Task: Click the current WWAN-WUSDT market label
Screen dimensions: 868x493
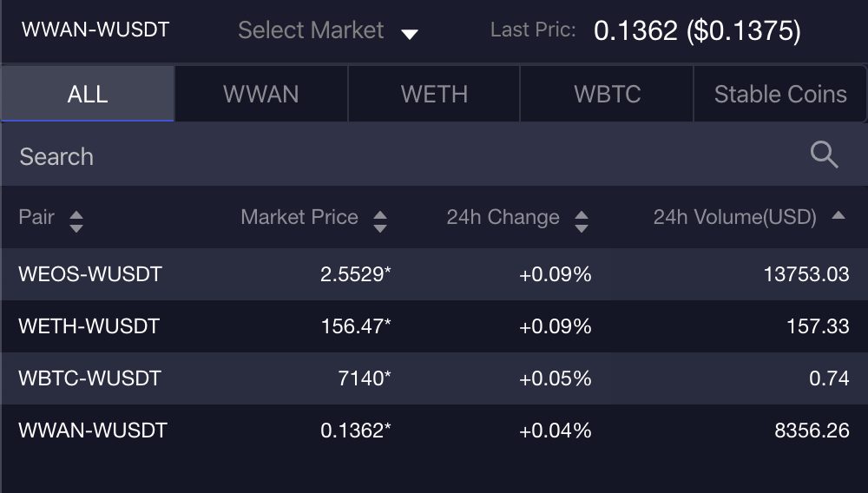Action: (x=95, y=30)
